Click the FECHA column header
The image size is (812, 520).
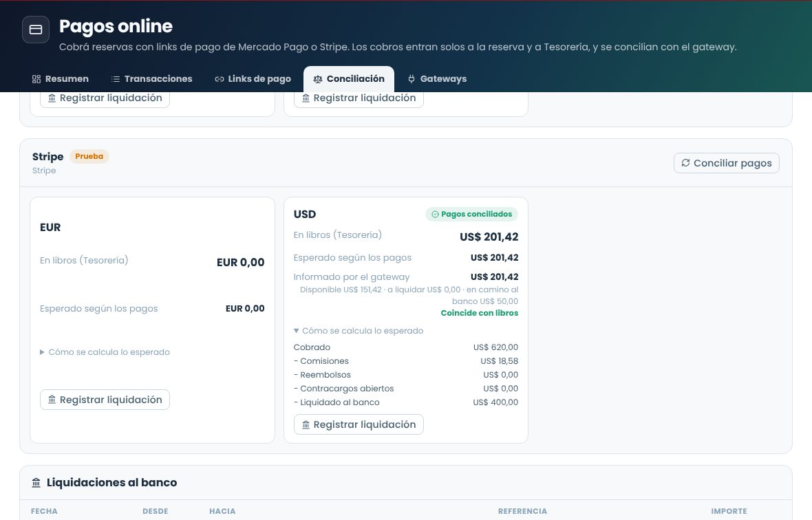(x=44, y=511)
